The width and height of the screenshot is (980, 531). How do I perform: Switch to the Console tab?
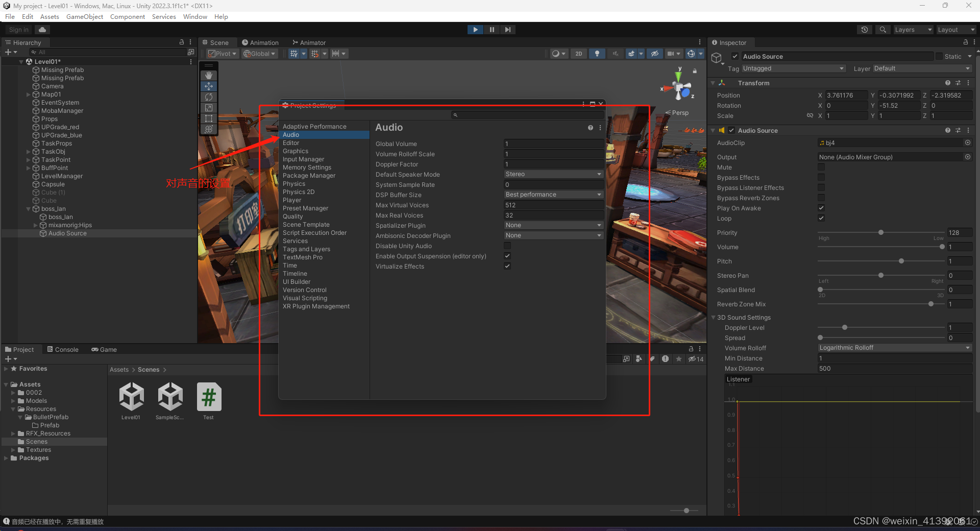[x=63, y=350]
